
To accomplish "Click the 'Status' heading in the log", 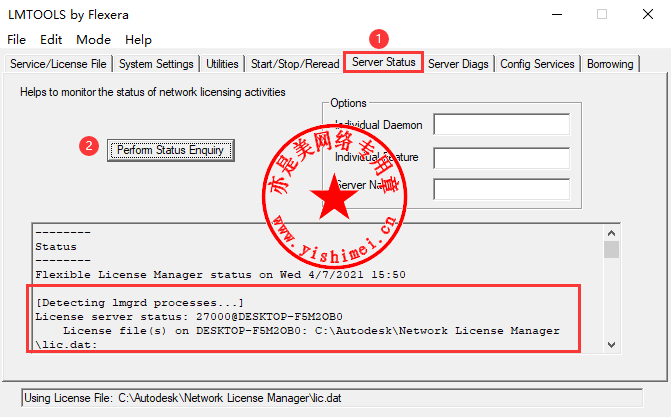I will [x=56, y=247].
